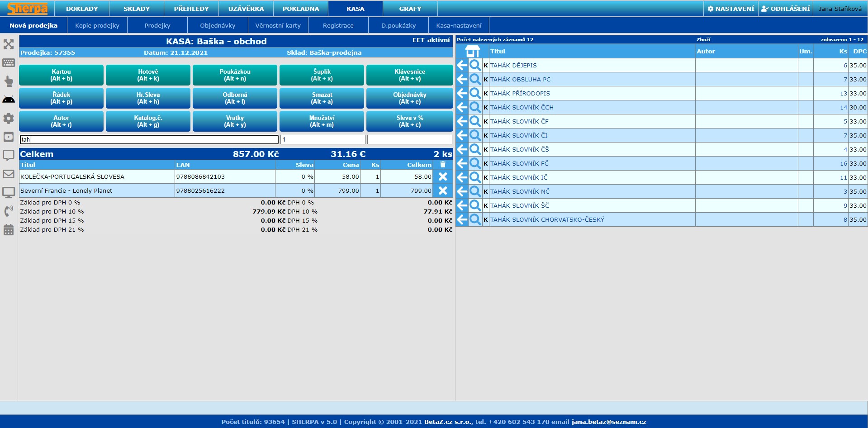Open the calendar icon in sidebar
The image size is (868, 428).
(9, 230)
